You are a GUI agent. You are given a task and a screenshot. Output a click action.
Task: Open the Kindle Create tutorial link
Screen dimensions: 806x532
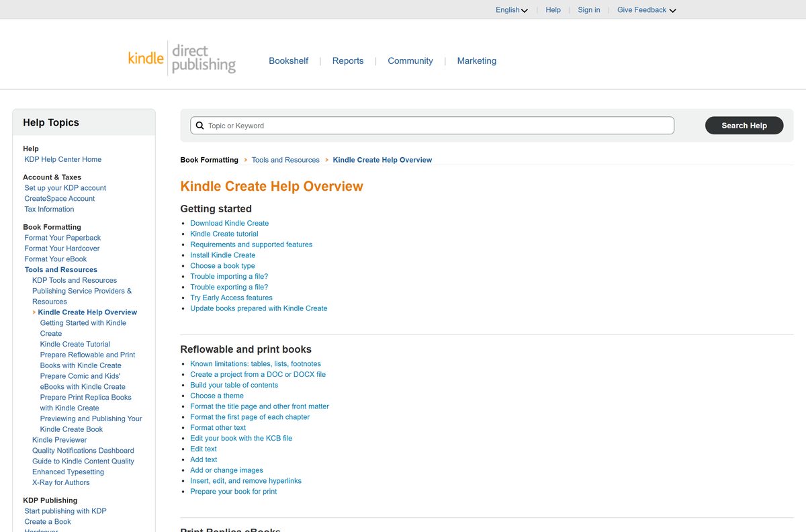click(224, 234)
